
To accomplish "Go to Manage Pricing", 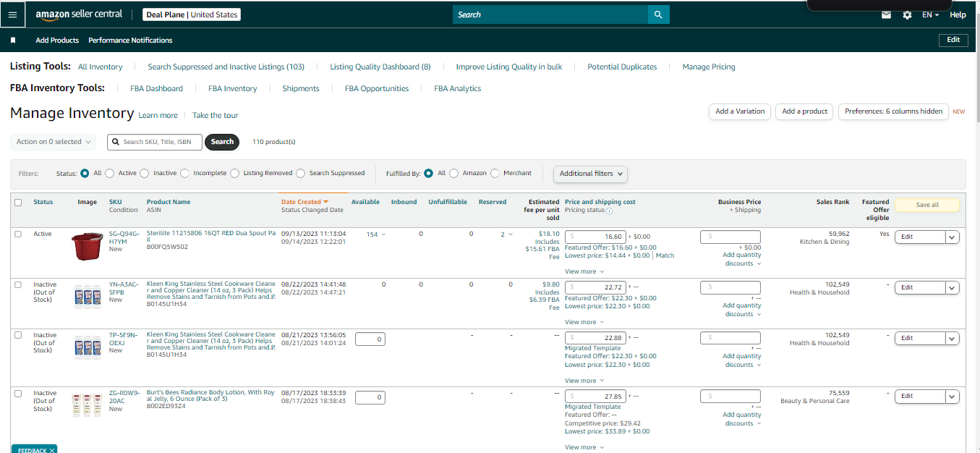I will pos(709,67).
